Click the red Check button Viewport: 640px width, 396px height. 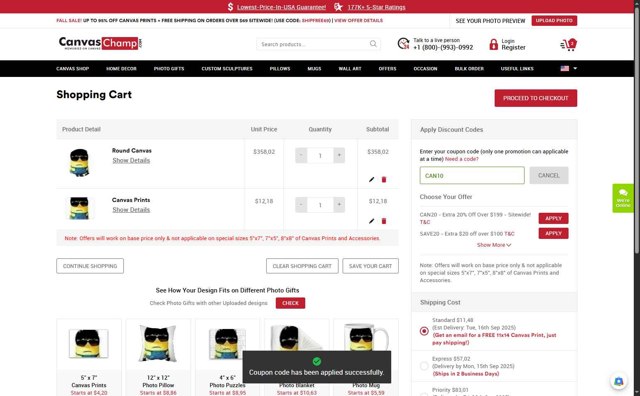tap(290, 303)
